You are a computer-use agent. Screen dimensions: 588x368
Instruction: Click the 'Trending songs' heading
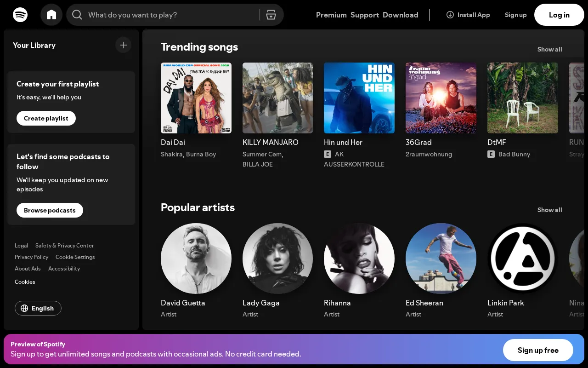pyautogui.click(x=199, y=47)
